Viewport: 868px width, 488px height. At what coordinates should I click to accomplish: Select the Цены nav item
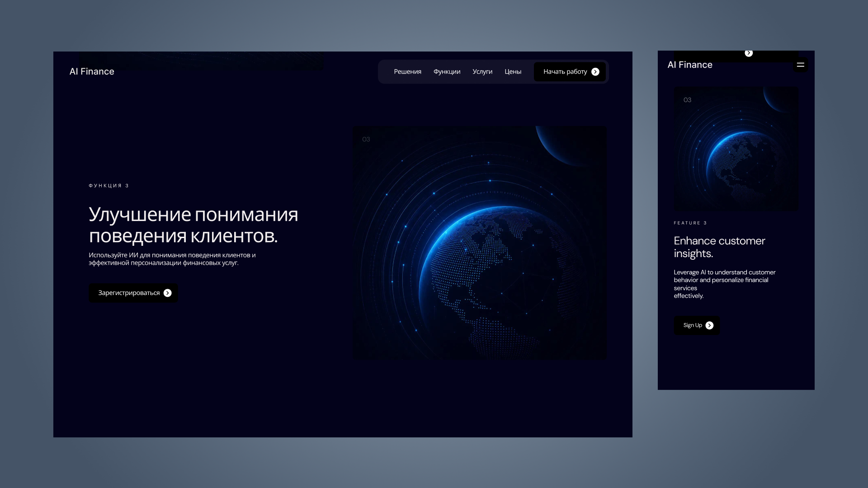pos(513,72)
